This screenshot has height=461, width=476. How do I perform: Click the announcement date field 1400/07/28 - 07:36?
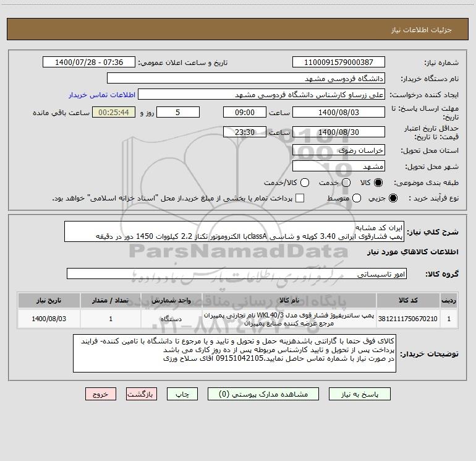tap(89, 62)
